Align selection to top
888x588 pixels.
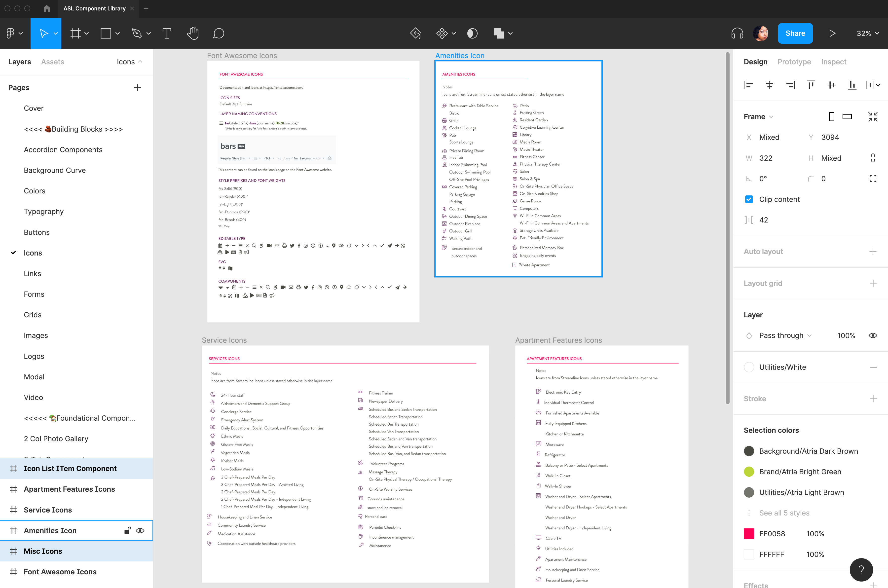point(811,85)
